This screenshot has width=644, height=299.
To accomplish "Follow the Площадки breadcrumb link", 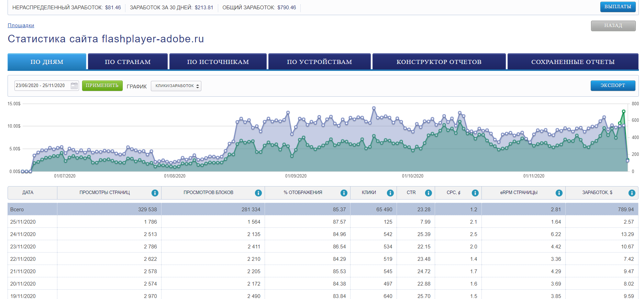I will (21, 25).
